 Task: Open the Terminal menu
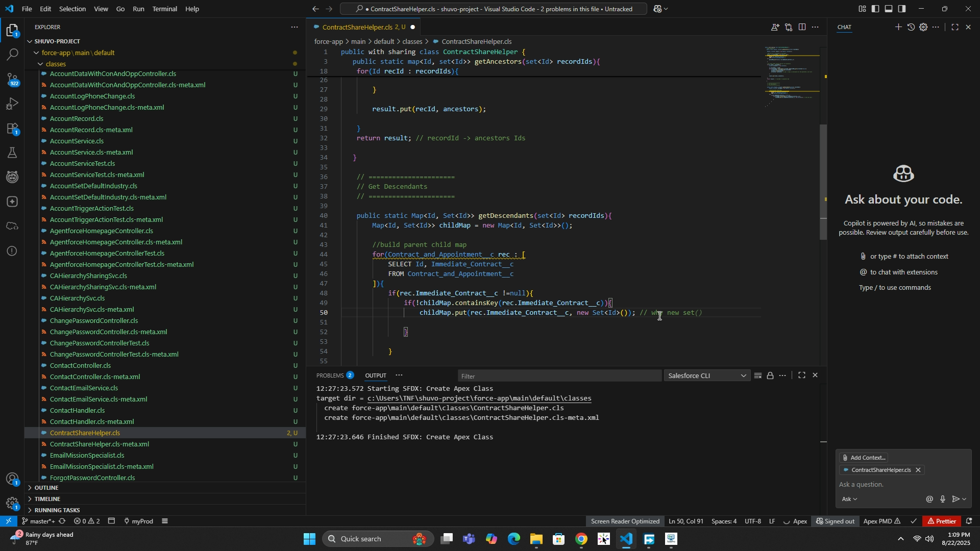click(164, 9)
